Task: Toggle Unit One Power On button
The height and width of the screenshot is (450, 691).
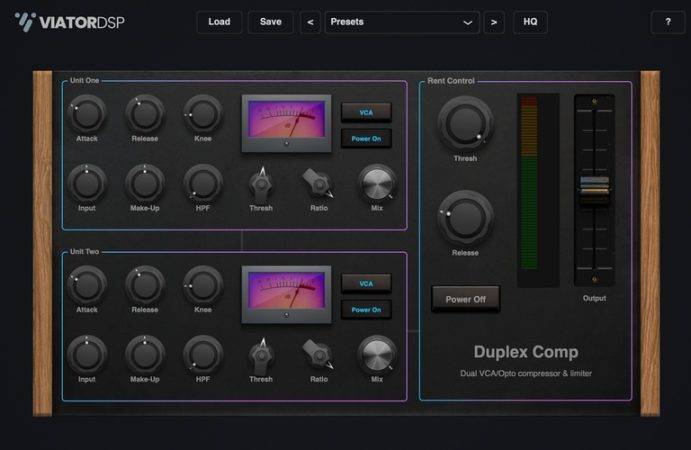Action: pos(366,138)
